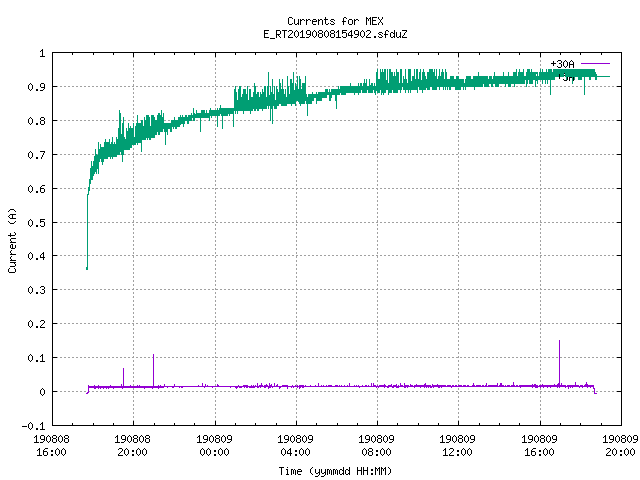Click the chart title 'Currents for MEX'
Viewport: 640px width, 480px height.
click(x=335, y=21)
